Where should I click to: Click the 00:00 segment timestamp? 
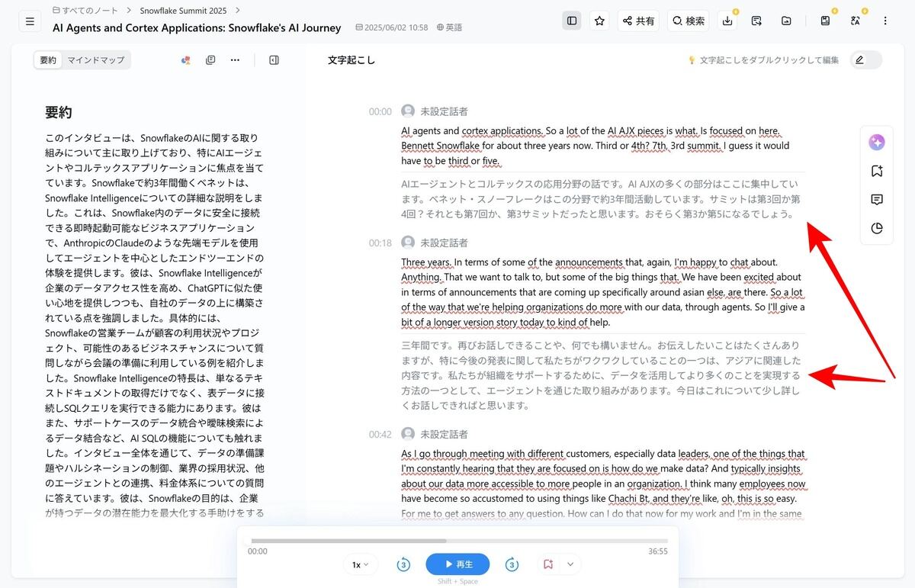[380, 111]
